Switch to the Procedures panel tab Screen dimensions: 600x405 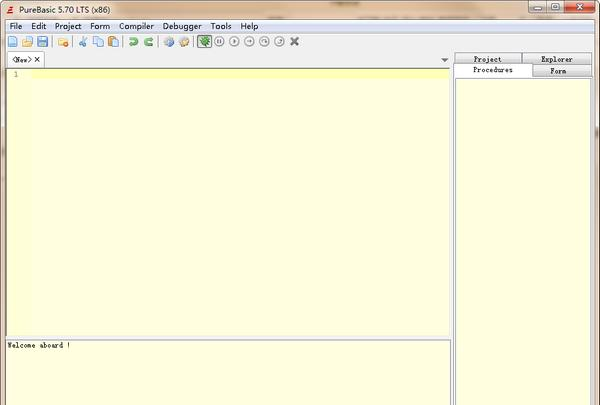(493, 70)
